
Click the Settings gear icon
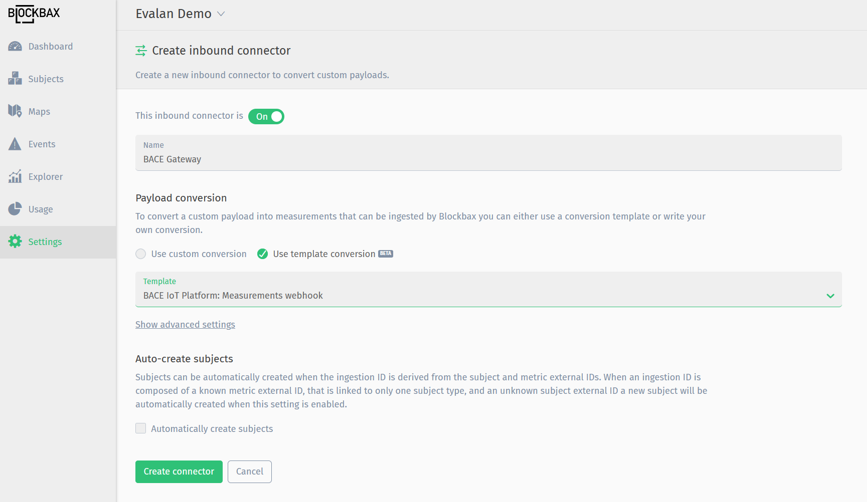click(x=15, y=242)
